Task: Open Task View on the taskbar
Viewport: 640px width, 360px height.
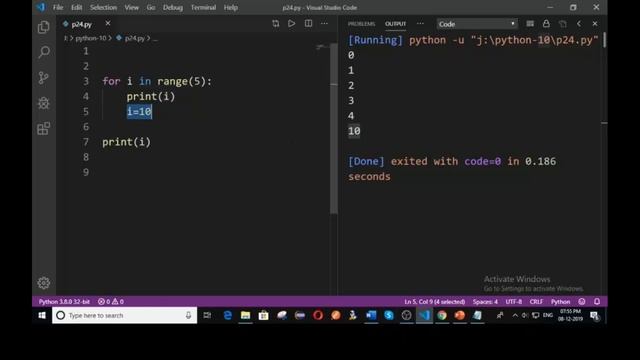Action: [x=207, y=316]
